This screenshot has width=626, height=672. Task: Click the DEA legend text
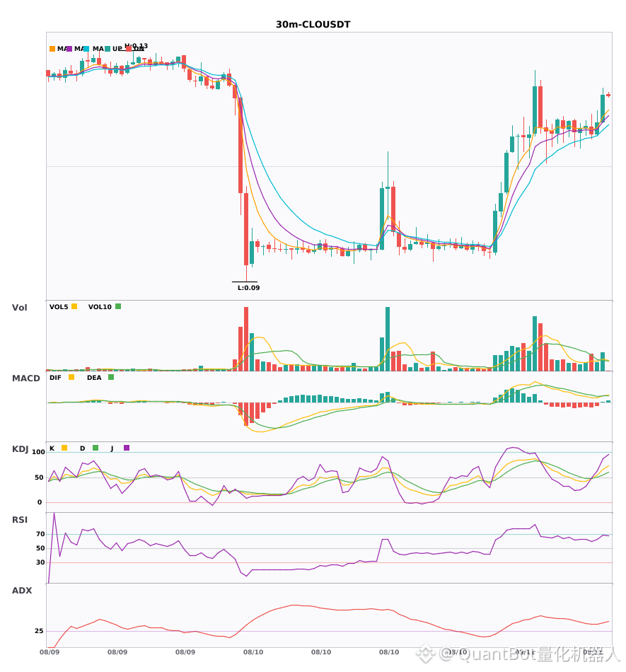[94, 378]
